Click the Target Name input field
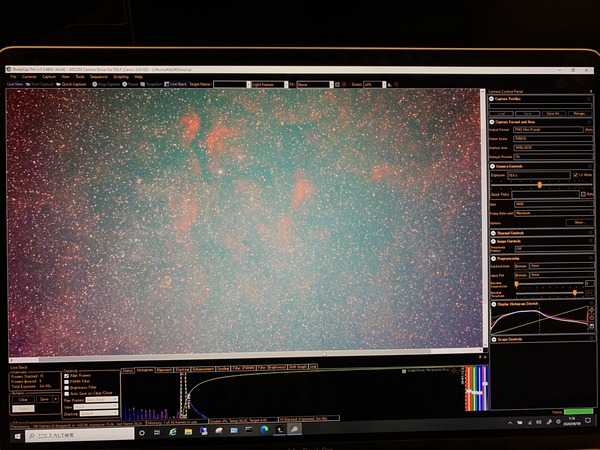 [x=230, y=85]
